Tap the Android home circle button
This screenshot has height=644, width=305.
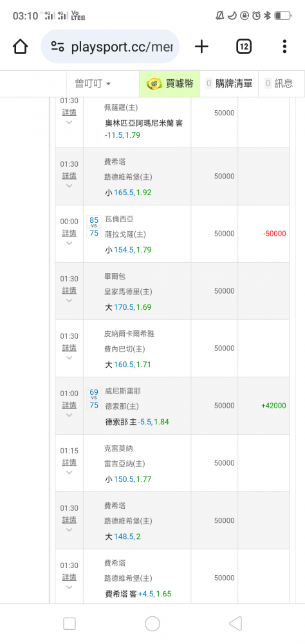(152, 623)
